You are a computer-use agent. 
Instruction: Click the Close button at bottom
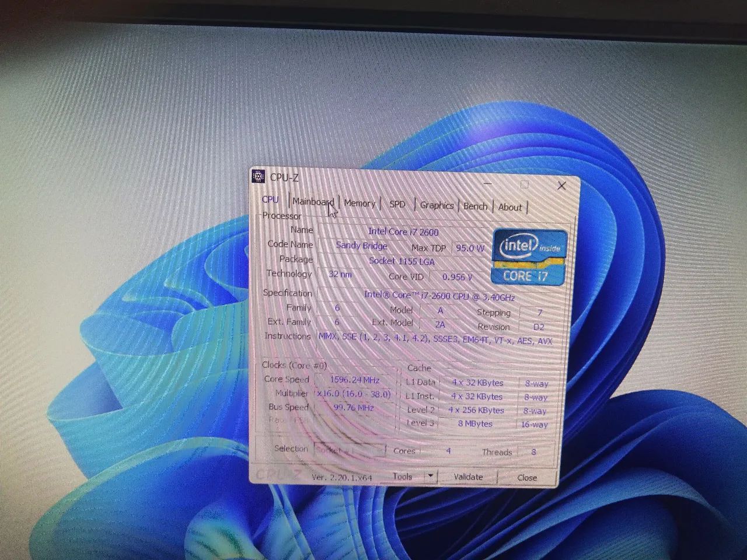(x=527, y=477)
